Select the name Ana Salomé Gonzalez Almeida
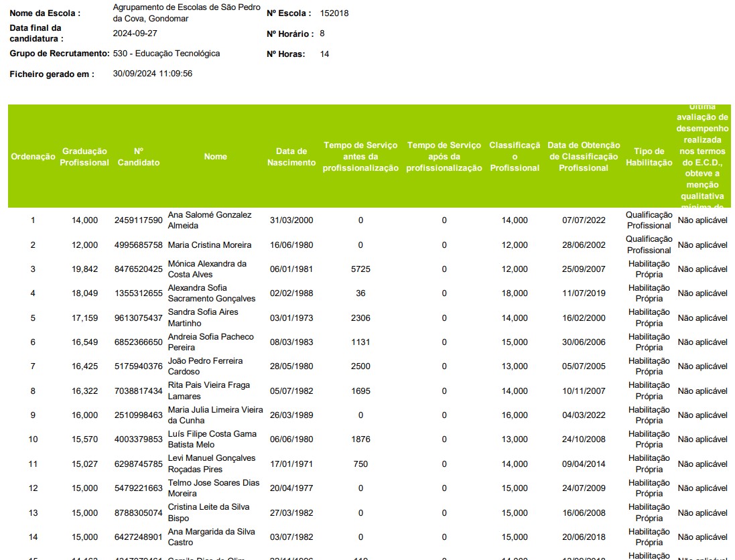The height and width of the screenshot is (560, 735). tap(210, 220)
